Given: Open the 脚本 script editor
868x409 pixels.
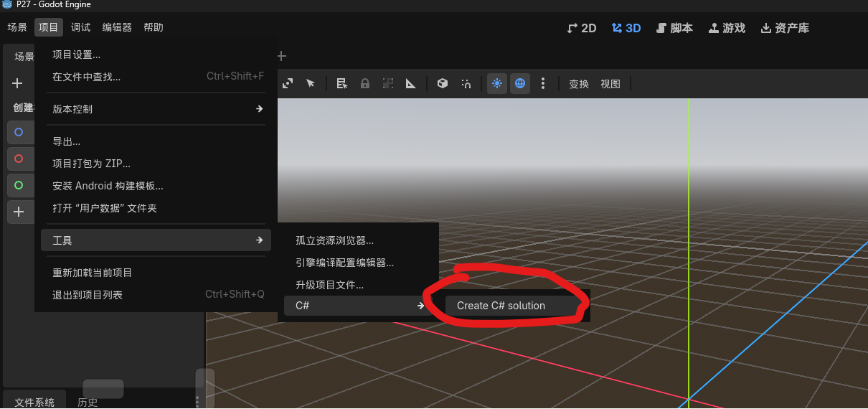Looking at the screenshot, I should [x=674, y=28].
